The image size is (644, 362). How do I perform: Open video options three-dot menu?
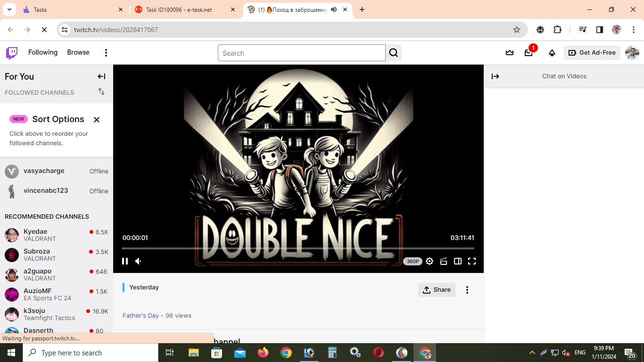click(x=467, y=290)
